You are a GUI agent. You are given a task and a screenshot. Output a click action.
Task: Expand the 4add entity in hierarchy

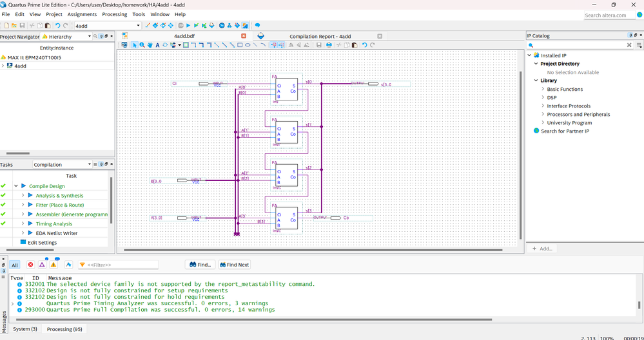3,66
